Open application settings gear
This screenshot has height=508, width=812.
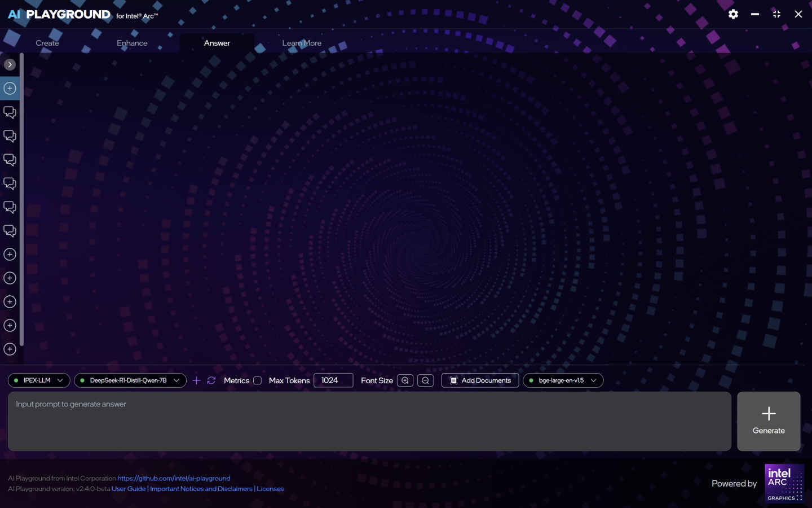pos(733,14)
